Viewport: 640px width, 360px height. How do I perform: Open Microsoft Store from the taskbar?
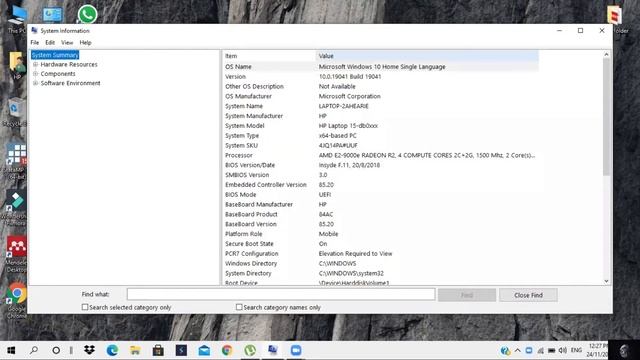tap(158, 350)
